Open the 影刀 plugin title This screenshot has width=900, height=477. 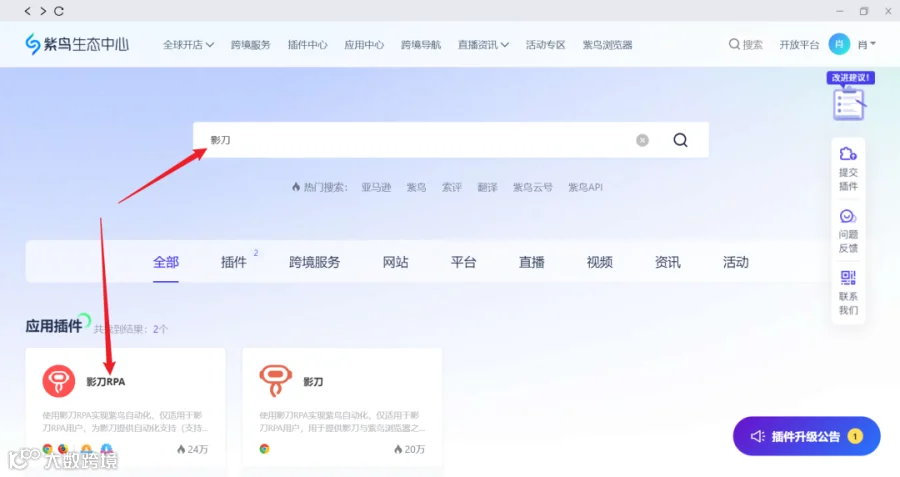(x=313, y=382)
